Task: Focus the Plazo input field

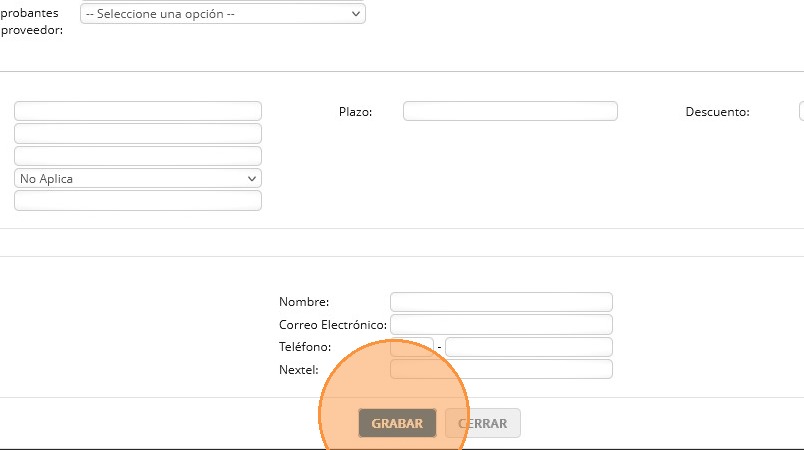Action: (x=510, y=111)
